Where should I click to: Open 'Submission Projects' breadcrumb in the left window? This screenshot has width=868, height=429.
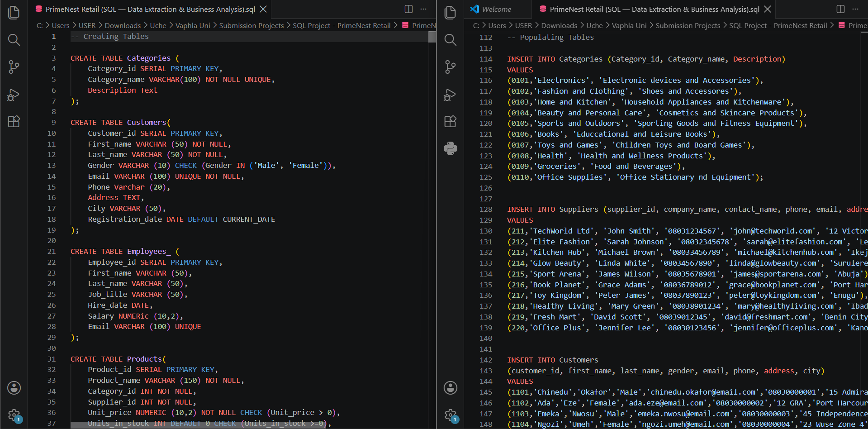coord(251,26)
